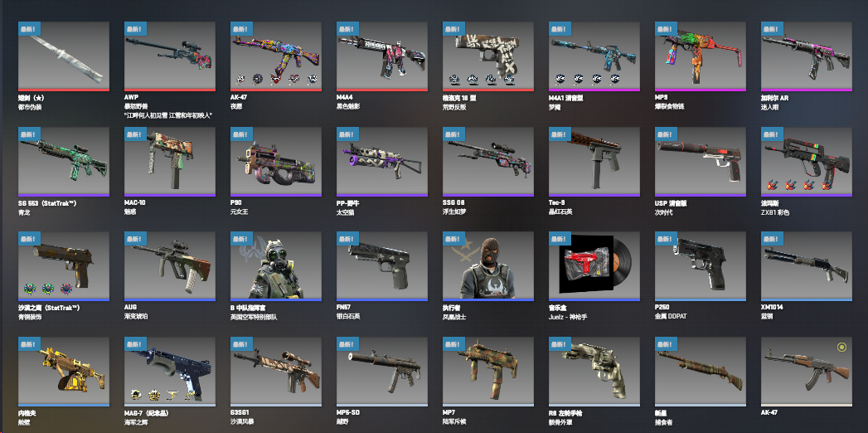The width and height of the screenshot is (868, 433).
Task: Click the equipped circle icon on plain AK-47
Action: (841, 348)
